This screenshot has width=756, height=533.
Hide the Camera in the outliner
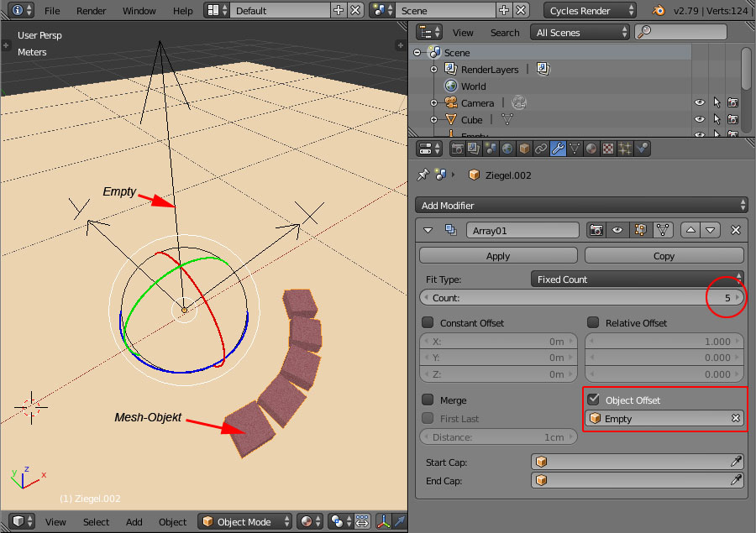(x=699, y=102)
